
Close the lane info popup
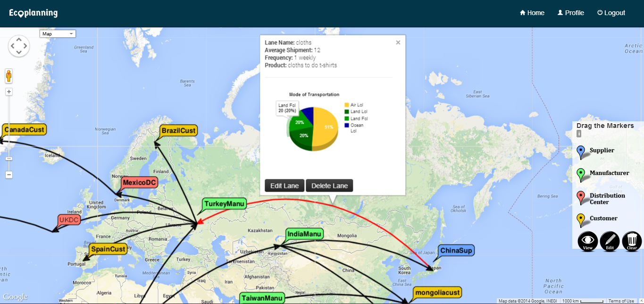pos(398,42)
